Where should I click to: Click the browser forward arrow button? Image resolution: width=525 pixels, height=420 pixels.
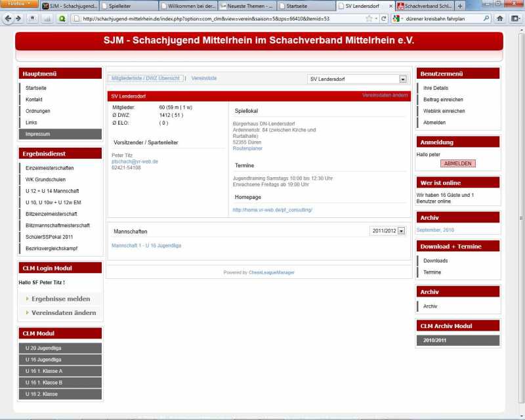[18, 18]
